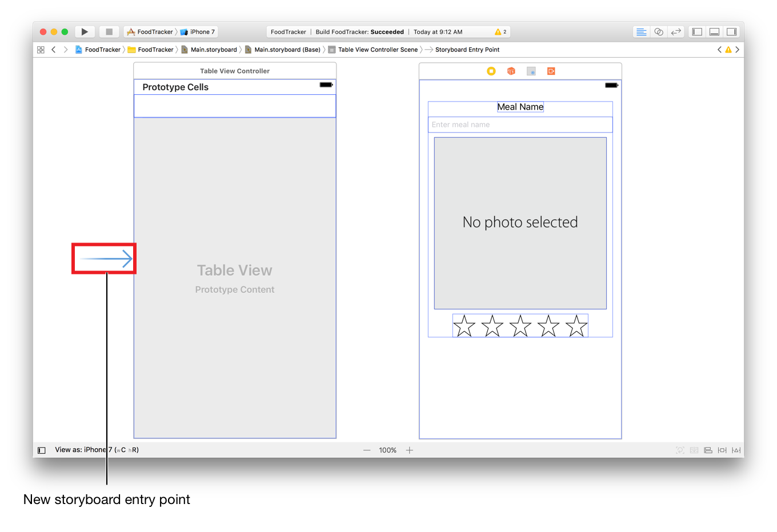This screenshot has height=532, width=777.
Task: Open the Embed In Stack menu
Action: [x=694, y=450]
